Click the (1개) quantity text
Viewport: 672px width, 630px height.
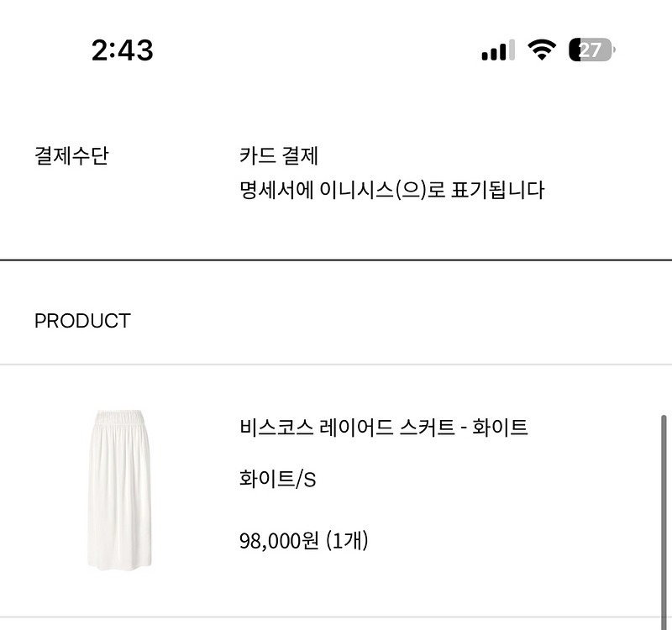(x=347, y=540)
